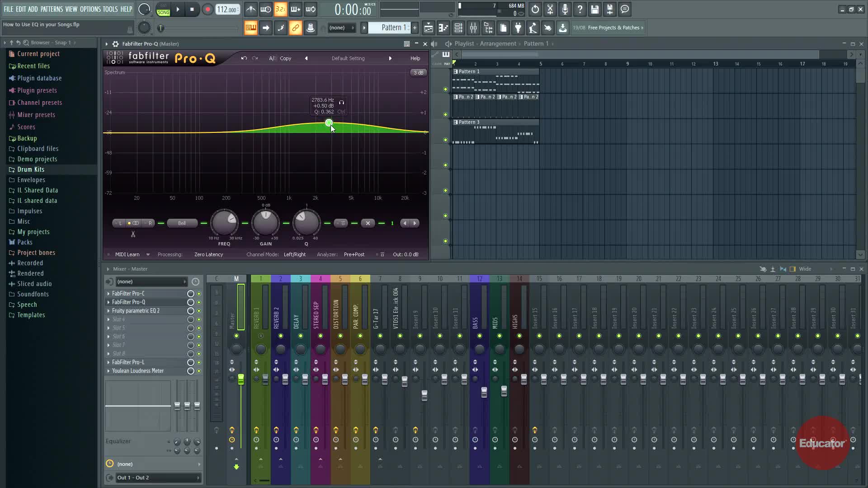Click the Master track volume fader
Viewport: 868px width, 488px height.
(241, 380)
